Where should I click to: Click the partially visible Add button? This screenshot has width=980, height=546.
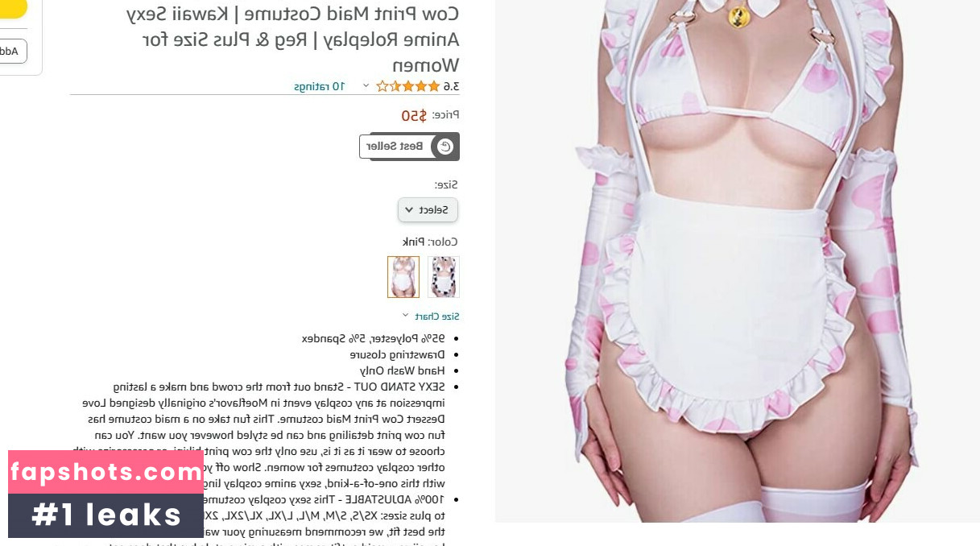click(13, 52)
